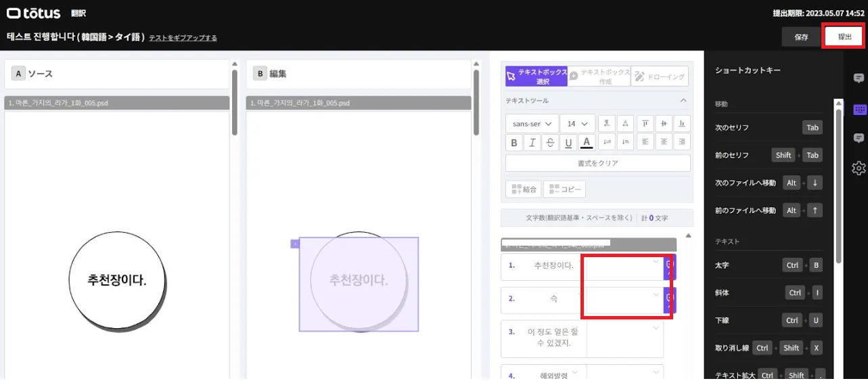Click the 翻訳 label next to logo

pyautogui.click(x=78, y=14)
